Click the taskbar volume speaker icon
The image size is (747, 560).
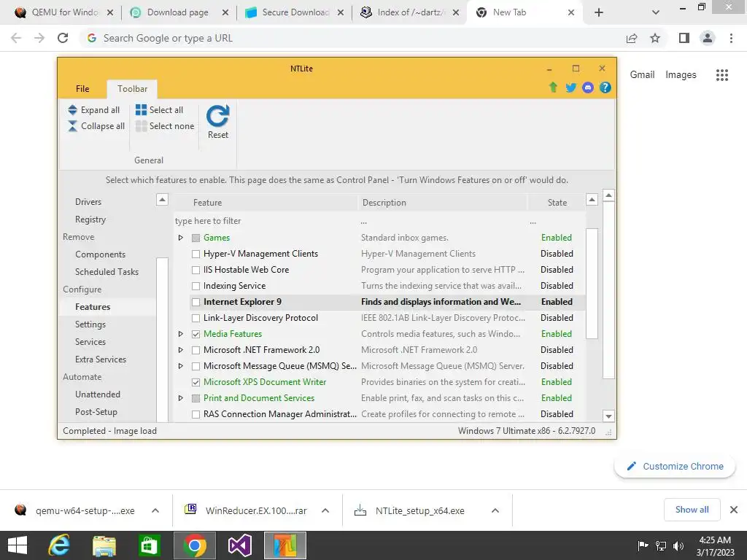pos(678,545)
